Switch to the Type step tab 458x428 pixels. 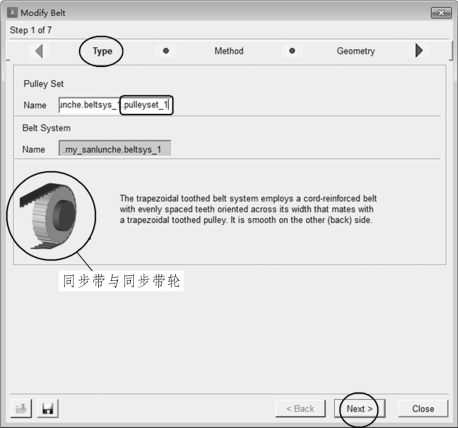point(102,51)
